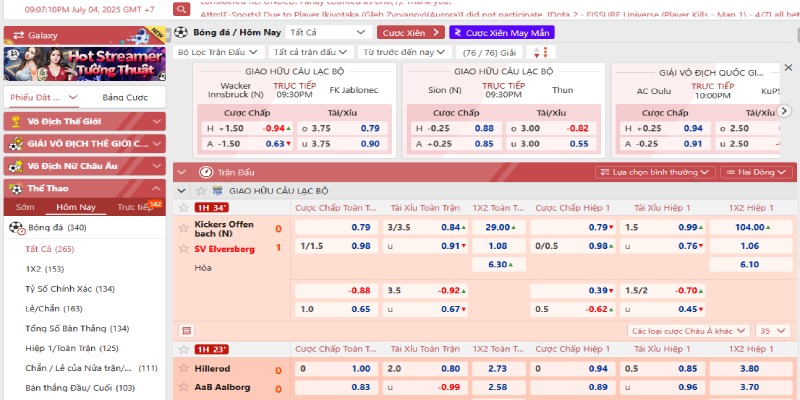The width and height of the screenshot is (800, 400).
Task: Open Từ trước đến nay dropdown
Action: tap(404, 52)
